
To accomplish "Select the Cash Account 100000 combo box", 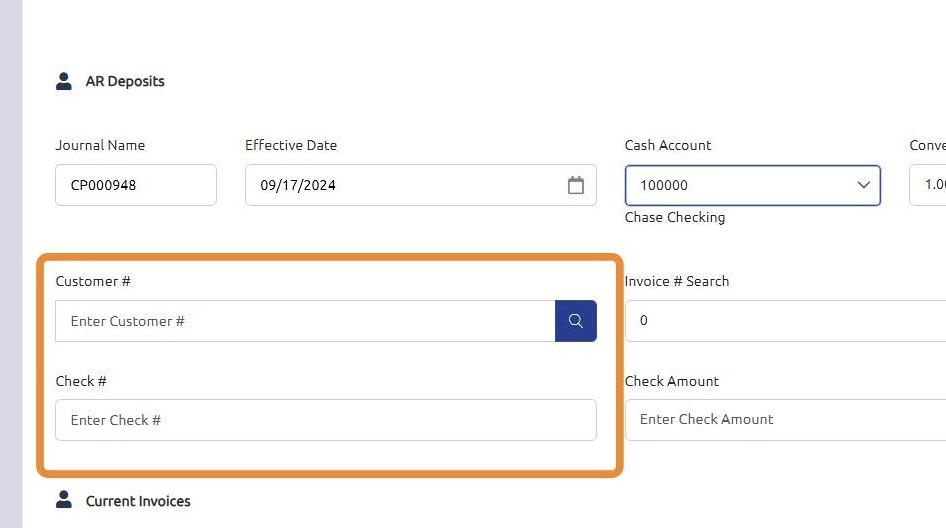I will [x=740, y=185].
